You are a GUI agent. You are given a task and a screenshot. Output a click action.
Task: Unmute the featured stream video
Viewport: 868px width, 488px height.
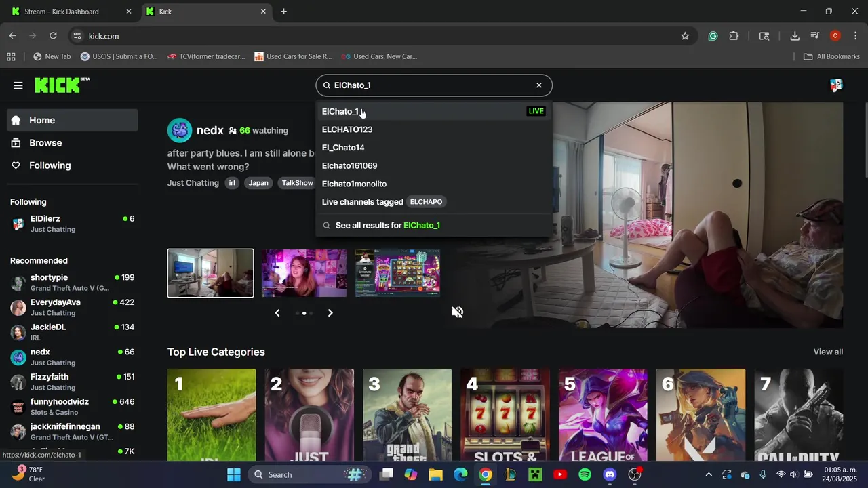pyautogui.click(x=458, y=312)
